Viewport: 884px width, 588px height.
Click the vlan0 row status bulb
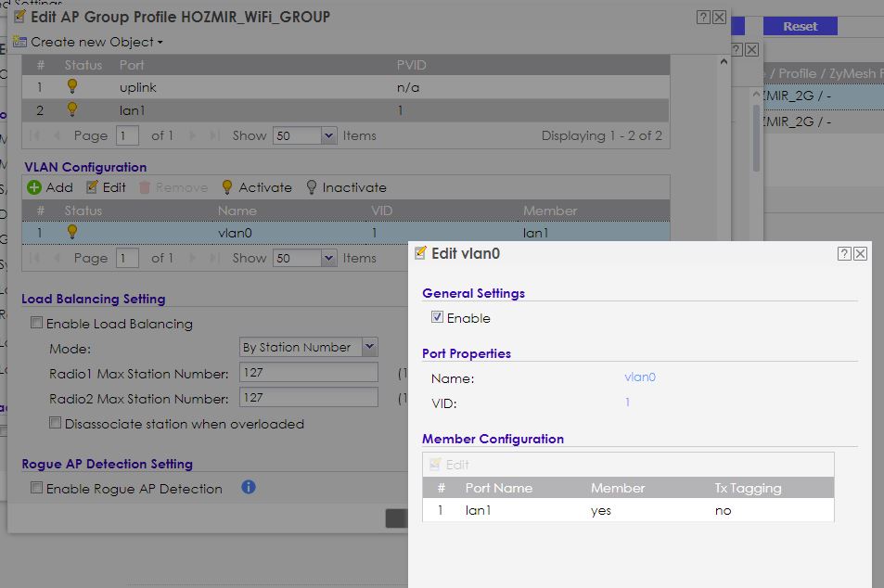[x=72, y=232]
